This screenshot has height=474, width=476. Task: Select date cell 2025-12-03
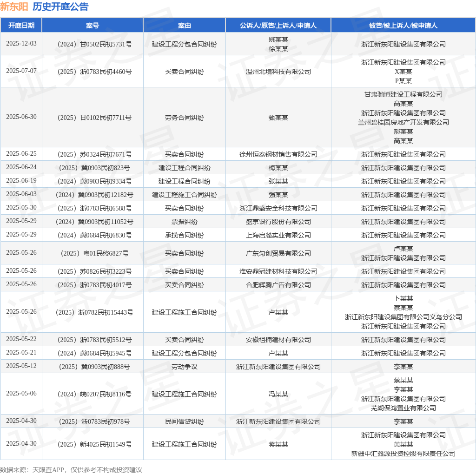[21, 43]
